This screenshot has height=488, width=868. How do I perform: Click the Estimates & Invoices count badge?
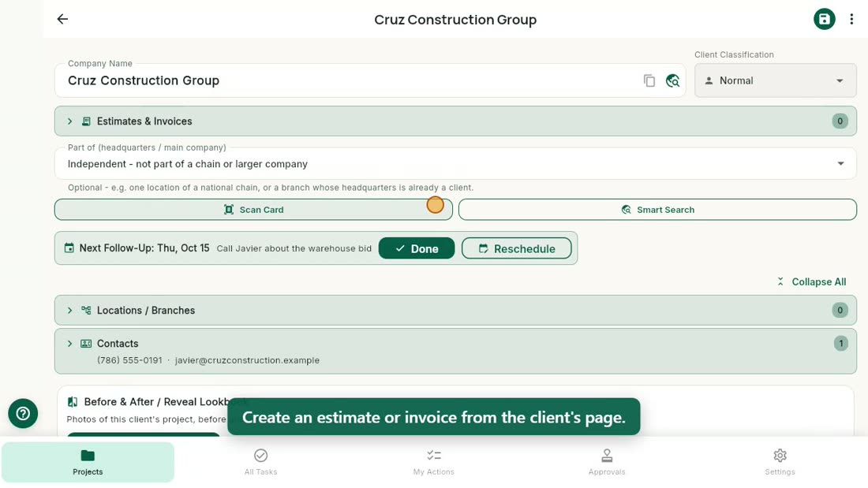(x=840, y=121)
